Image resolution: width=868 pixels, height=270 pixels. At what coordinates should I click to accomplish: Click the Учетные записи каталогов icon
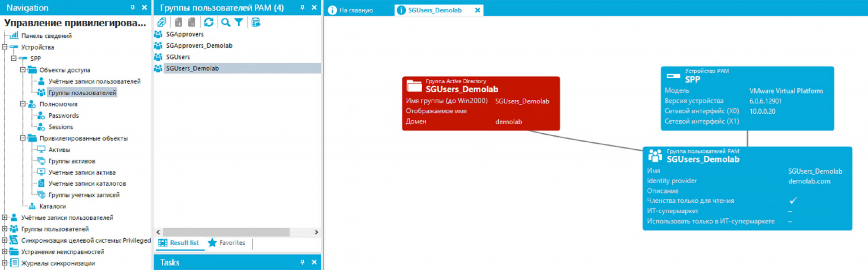click(41, 183)
